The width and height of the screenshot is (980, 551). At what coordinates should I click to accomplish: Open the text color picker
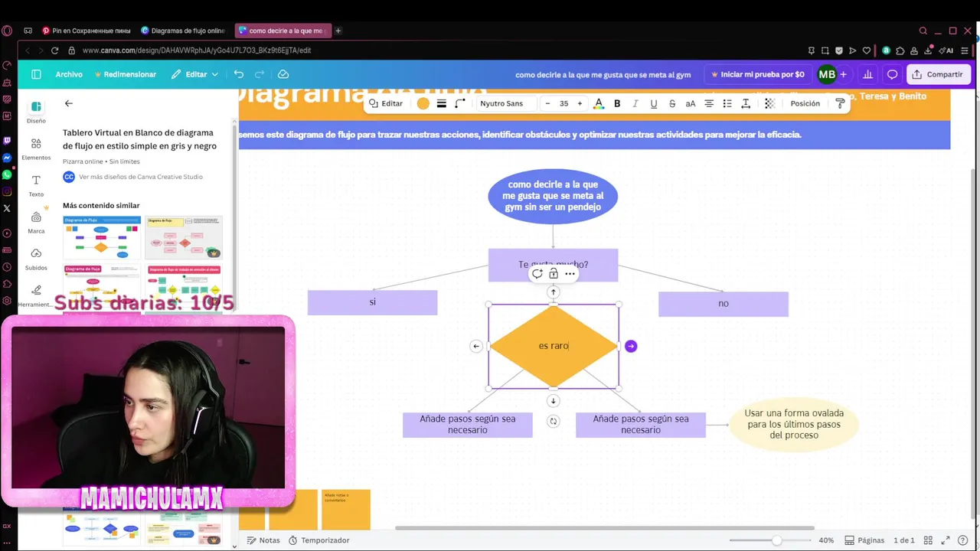pyautogui.click(x=599, y=103)
